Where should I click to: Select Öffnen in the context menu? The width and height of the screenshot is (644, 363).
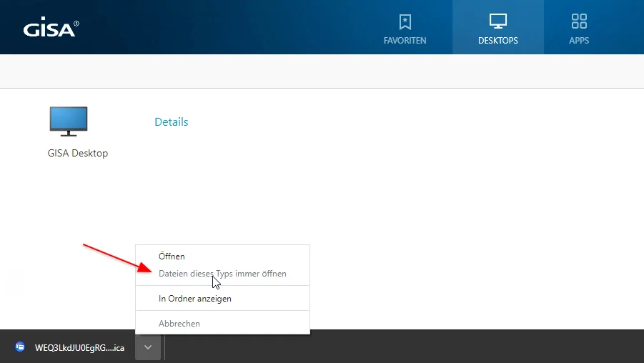click(x=222, y=257)
